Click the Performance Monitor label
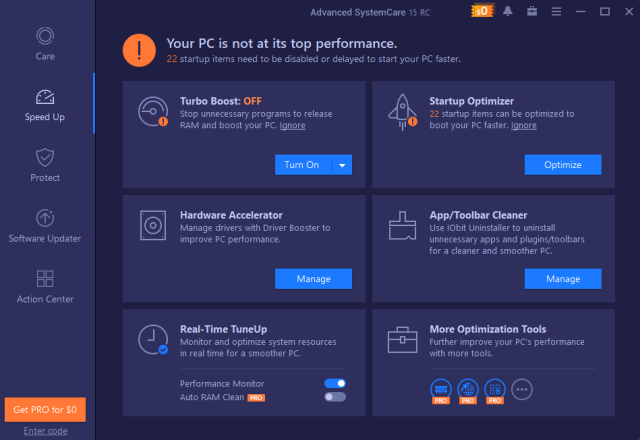 [222, 384]
